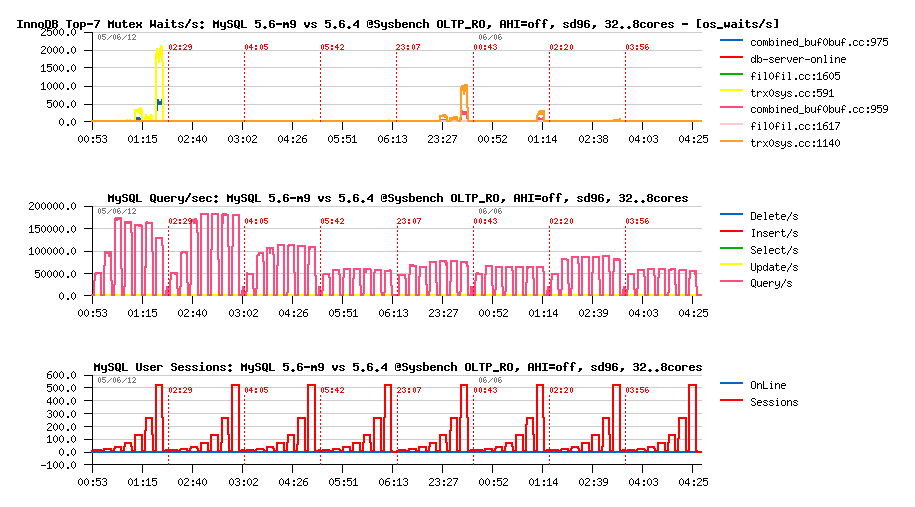Click the green fil0fil.cc:1605 legend line
Viewport: 915px width, 507px height.
(x=731, y=74)
